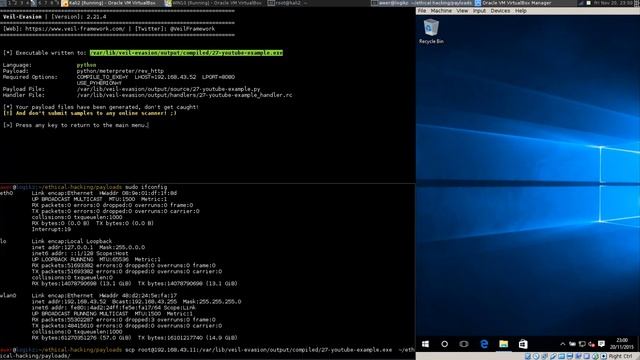The width and height of the screenshot is (640, 360).
Task: Click the network icon in Windows tray
Action: [582, 344]
